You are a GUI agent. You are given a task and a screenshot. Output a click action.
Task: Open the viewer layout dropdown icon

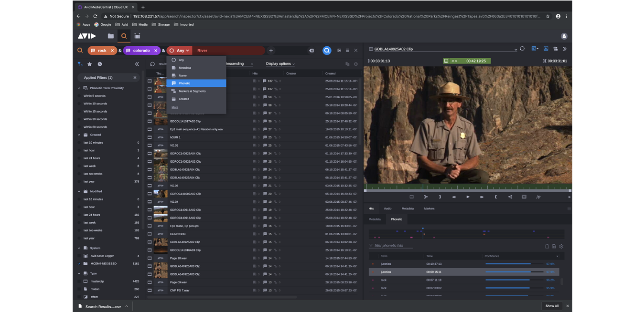535,49
